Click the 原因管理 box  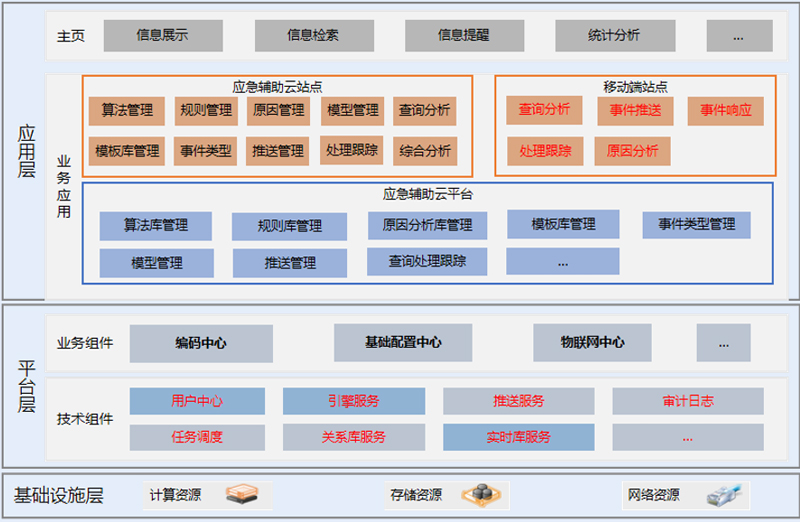coord(279,111)
